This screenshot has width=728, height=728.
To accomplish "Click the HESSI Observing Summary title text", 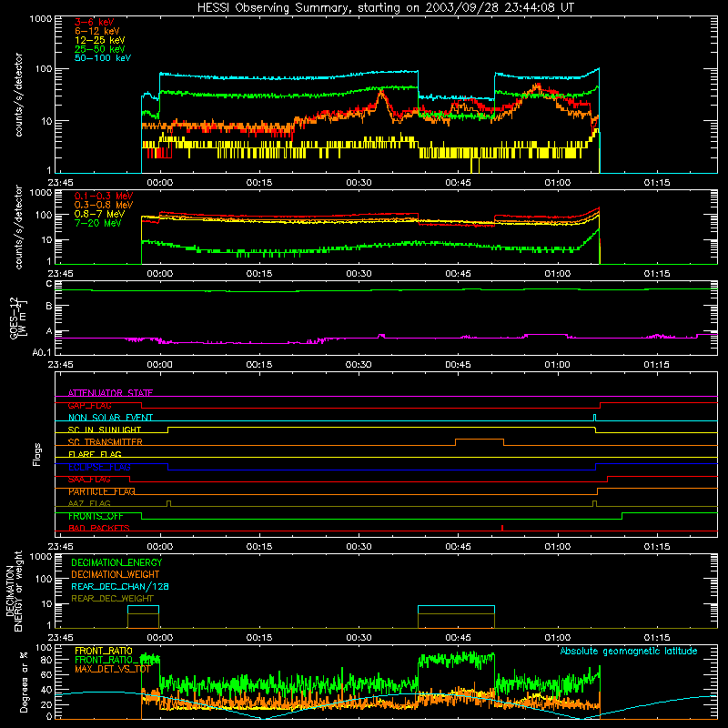I will [386, 8].
